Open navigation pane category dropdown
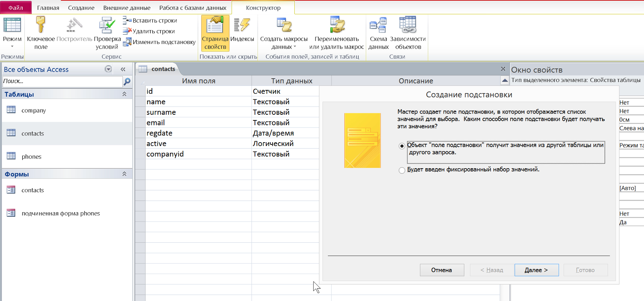This screenshot has height=301, width=644. (x=108, y=69)
